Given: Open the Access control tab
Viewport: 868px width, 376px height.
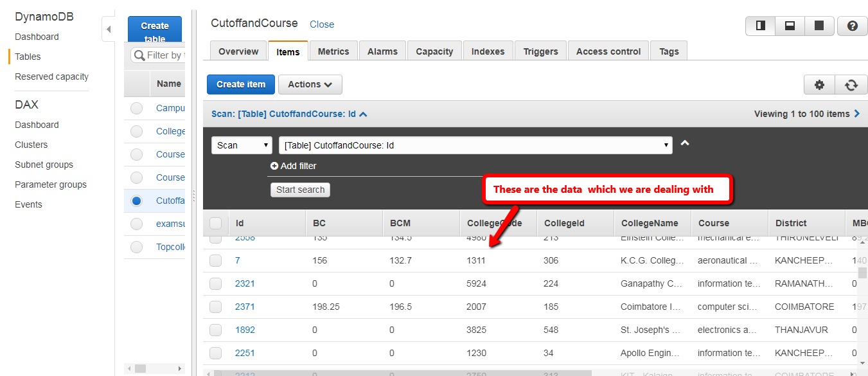Looking at the screenshot, I should 608,51.
